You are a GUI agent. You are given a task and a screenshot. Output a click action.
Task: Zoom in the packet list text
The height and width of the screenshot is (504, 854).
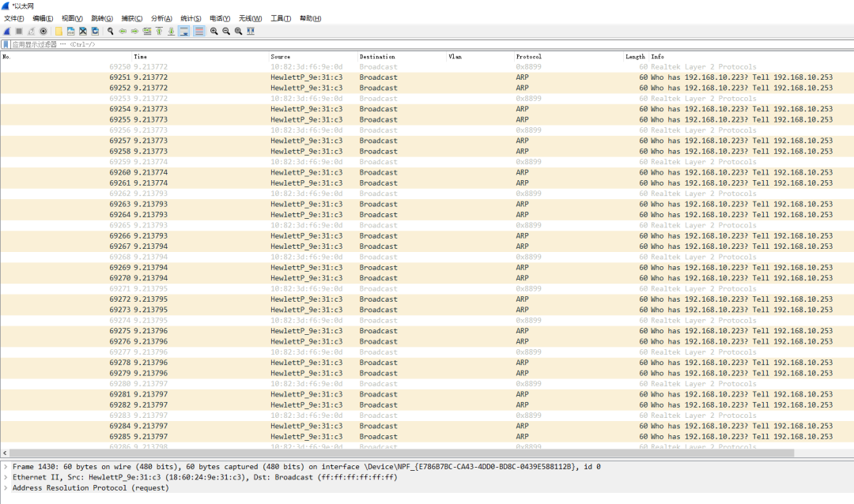click(214, 32)
